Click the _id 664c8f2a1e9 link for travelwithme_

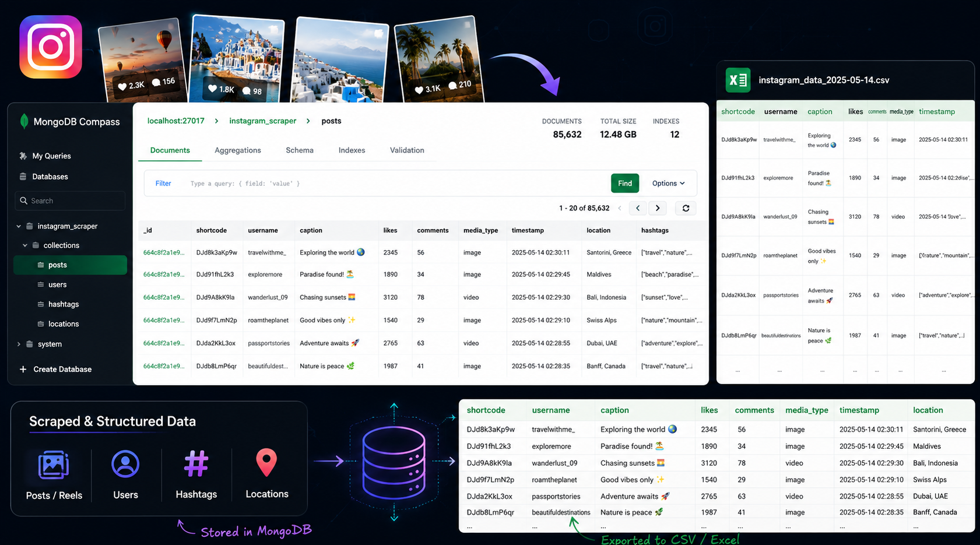pyautogui.click(x=164, y=252)
